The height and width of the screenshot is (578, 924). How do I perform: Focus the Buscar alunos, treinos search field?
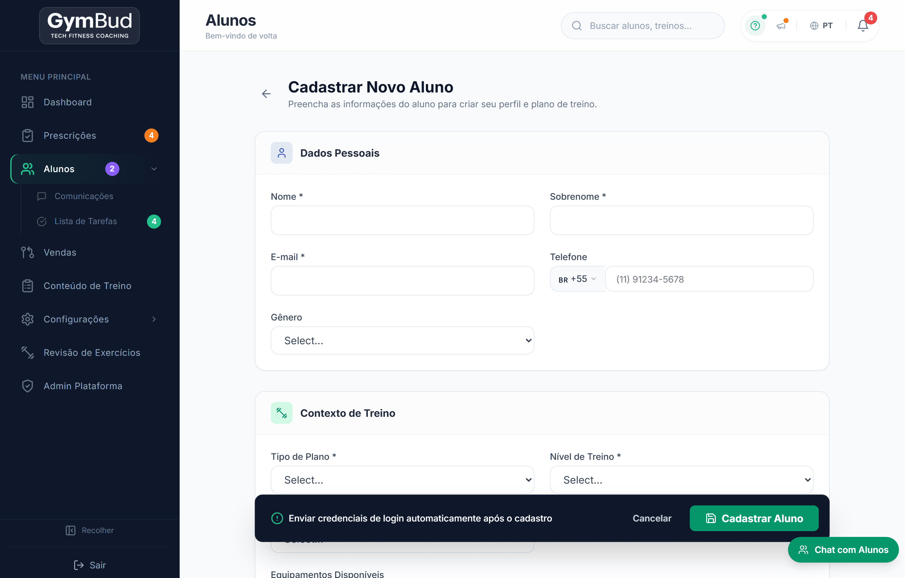[643, 26]
